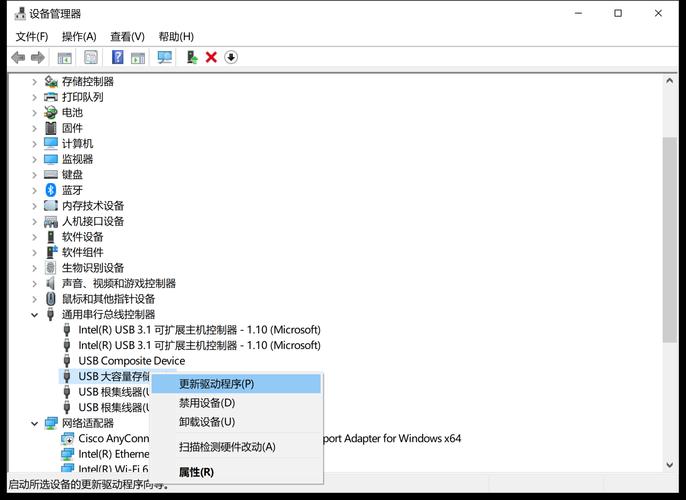Viewport: 686px width, 500px height.
Task: Click the circled down-arrow disable device icon
Action: [x=231, y=57]
